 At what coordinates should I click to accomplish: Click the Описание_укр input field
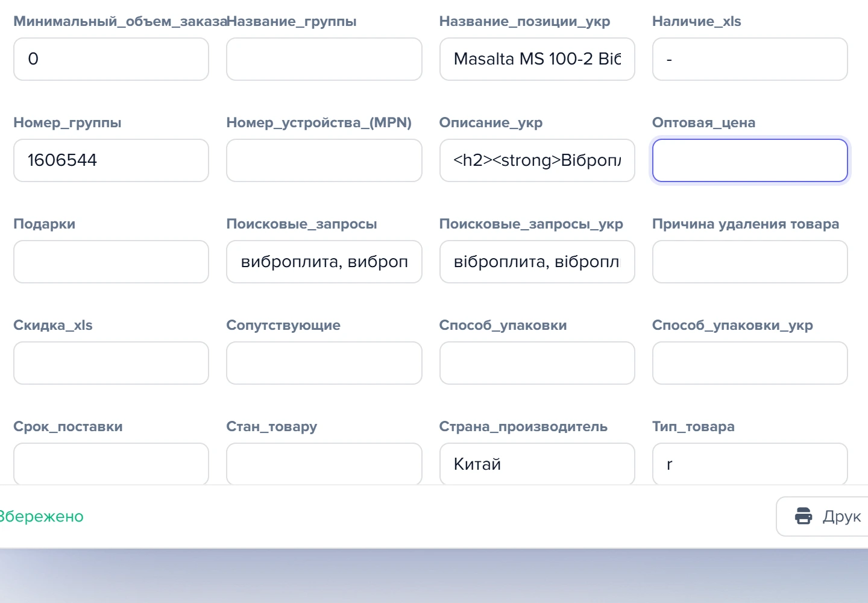tap(537, 160)
